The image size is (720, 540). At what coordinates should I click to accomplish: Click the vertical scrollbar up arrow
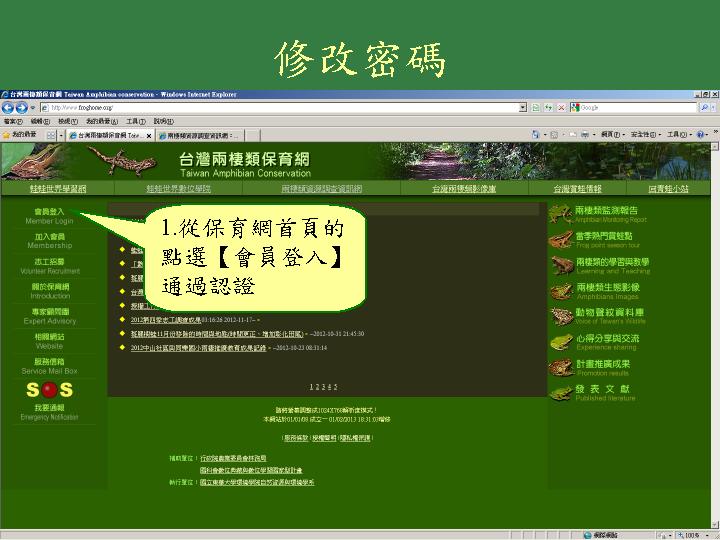(x=715, y=146)
